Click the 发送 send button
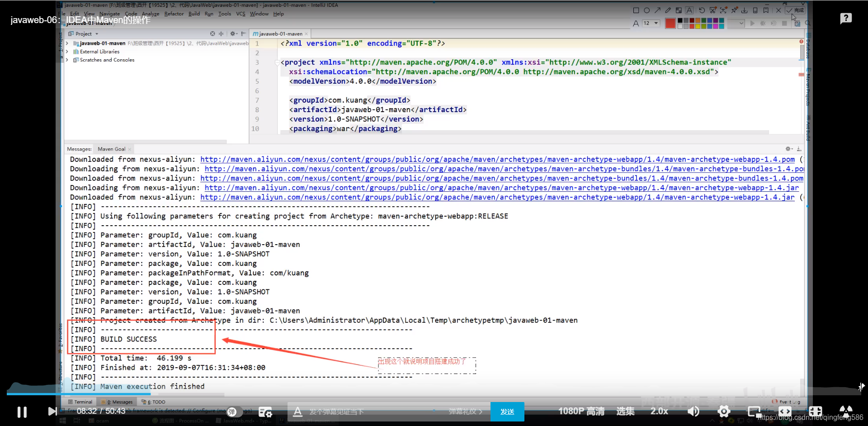 507,412
